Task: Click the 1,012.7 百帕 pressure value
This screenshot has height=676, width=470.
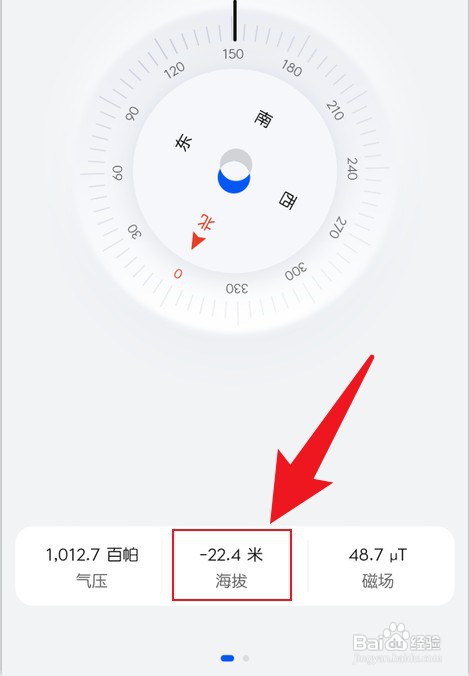Action: pos(92,555)
